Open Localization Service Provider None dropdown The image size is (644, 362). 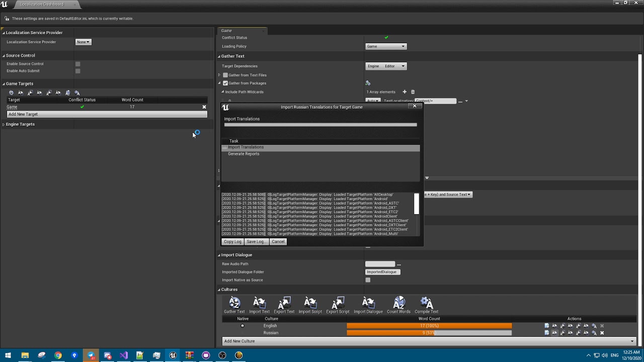83,42
